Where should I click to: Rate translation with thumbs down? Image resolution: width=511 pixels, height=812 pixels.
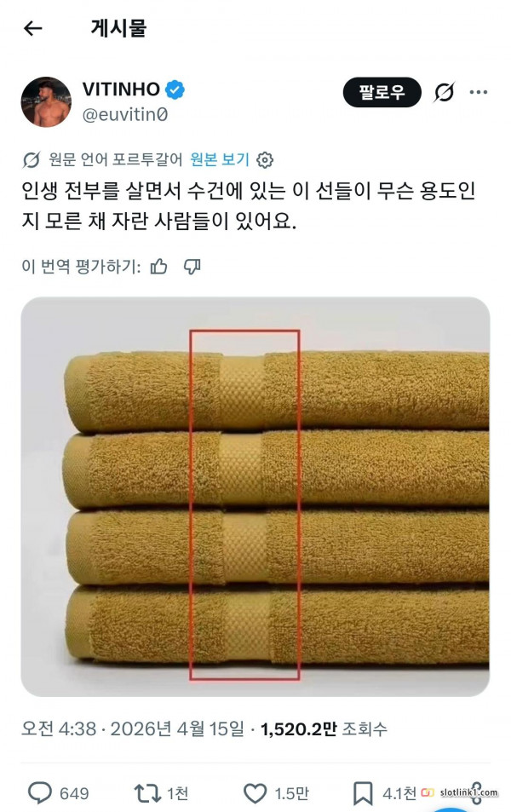click(x=192, y=267)
